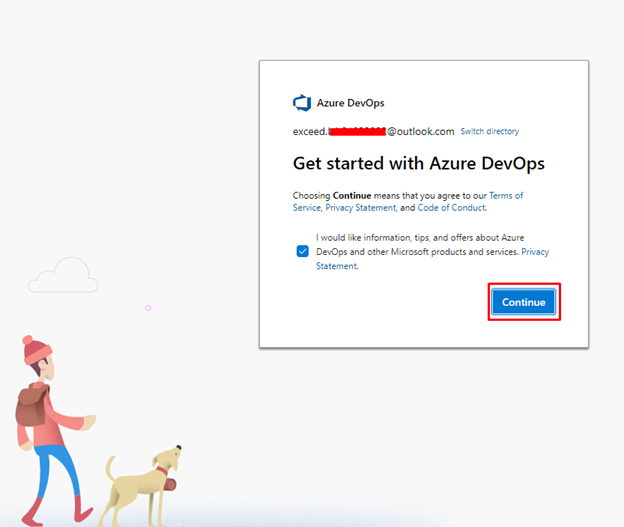Click the outlook.com account email text

(x=373, y=132)
